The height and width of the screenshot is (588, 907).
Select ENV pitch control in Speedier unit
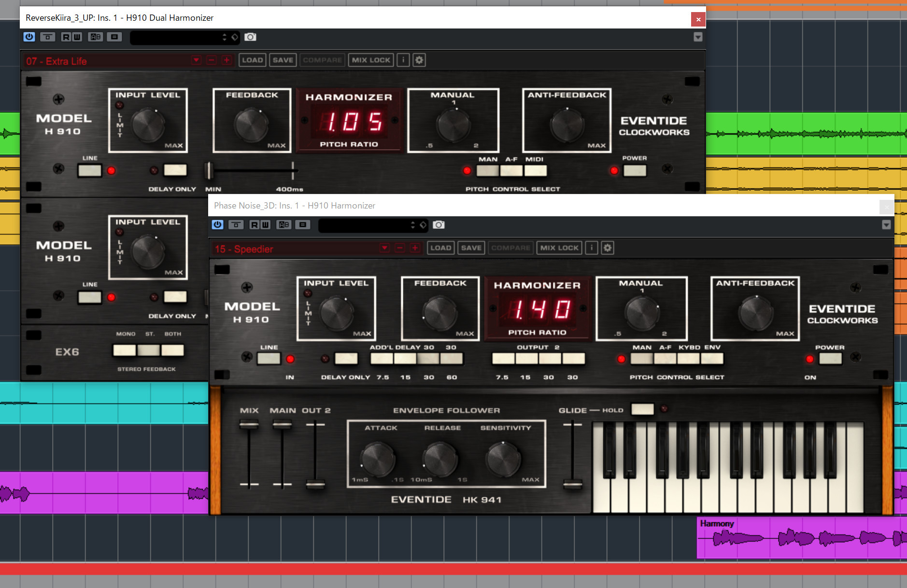(712, 359)
